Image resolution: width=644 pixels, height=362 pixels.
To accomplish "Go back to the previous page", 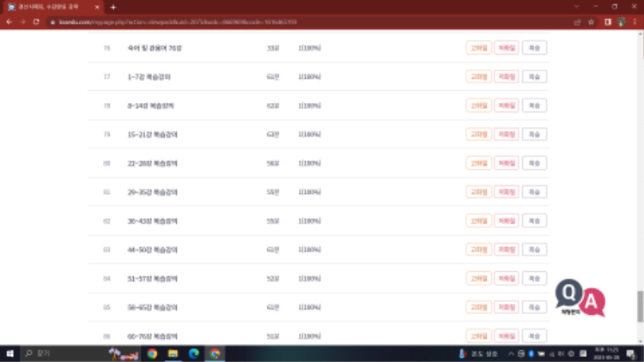I will pos(9,21).
